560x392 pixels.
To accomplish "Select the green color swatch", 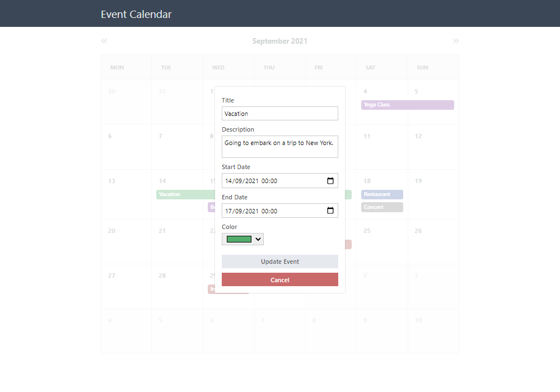I will (x=239, y=239).
